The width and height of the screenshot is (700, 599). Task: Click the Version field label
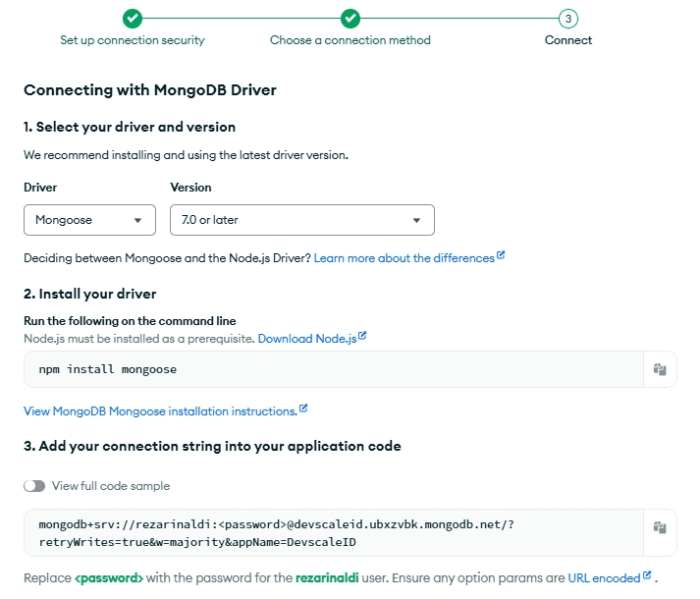[190, 188]
